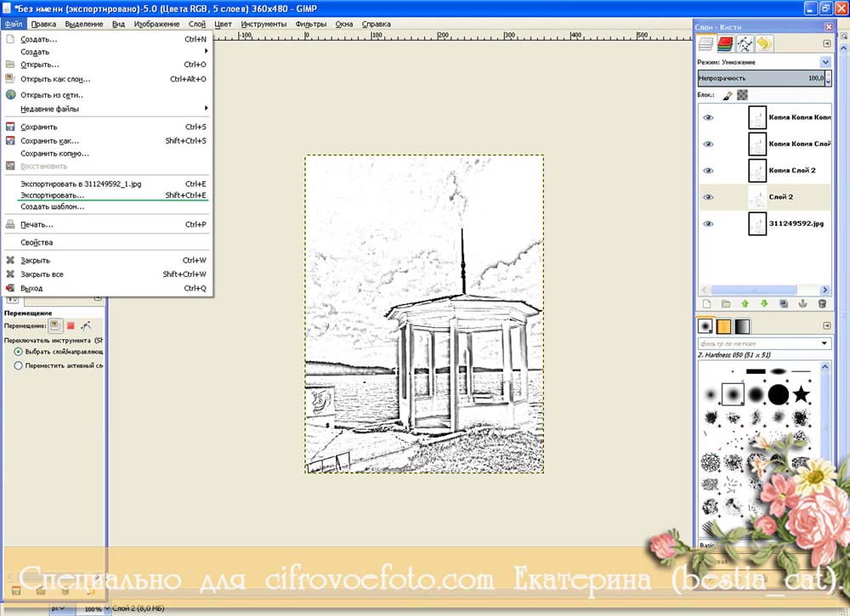Anchor the floating layer with anchor icon
850x616 pixels.
(x=802, y=303)
